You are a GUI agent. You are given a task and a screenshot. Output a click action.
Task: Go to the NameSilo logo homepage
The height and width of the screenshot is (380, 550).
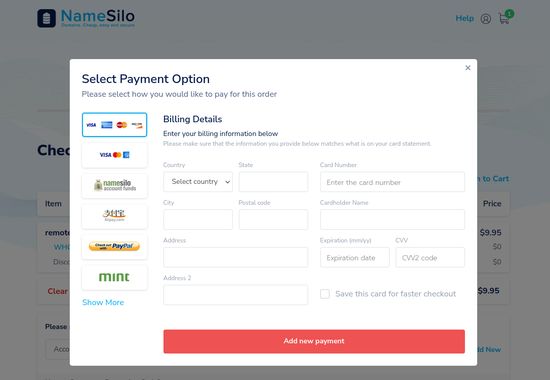point(86,18)
